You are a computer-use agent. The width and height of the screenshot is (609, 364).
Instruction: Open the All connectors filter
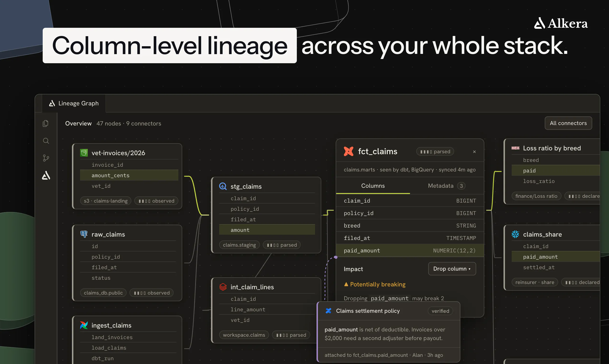tap(568, 123)
